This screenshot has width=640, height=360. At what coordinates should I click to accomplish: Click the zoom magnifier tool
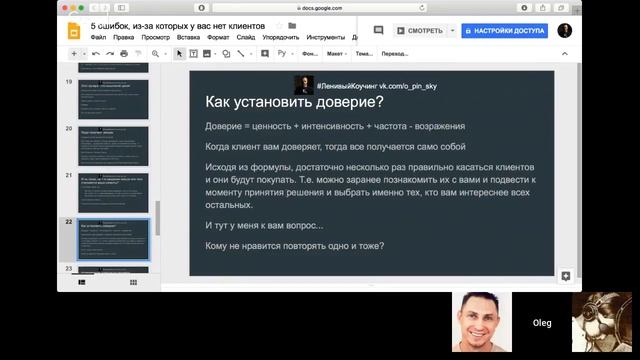(155, 53)
